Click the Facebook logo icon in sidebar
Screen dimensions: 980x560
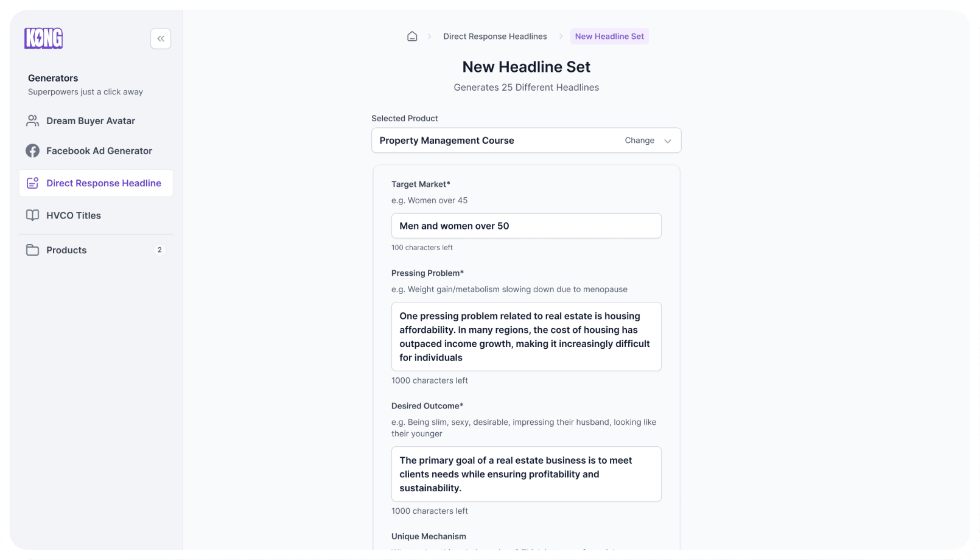click(32, 150)
